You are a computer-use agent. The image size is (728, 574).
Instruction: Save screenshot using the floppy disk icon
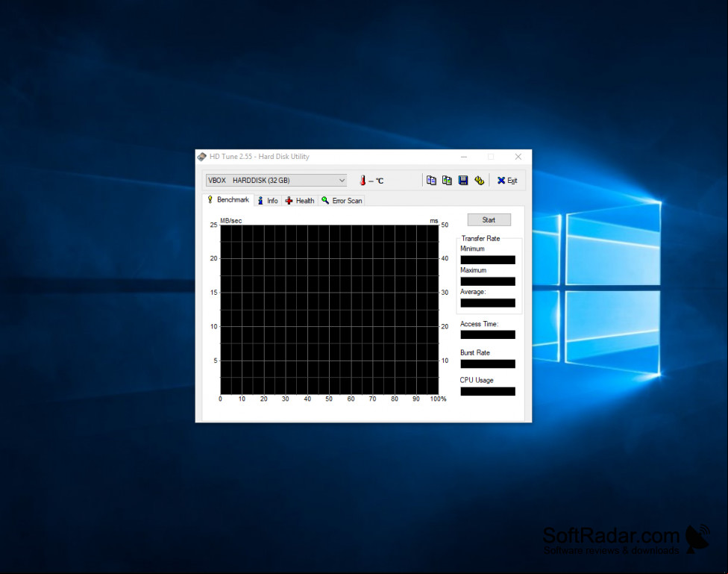(463, 181)
